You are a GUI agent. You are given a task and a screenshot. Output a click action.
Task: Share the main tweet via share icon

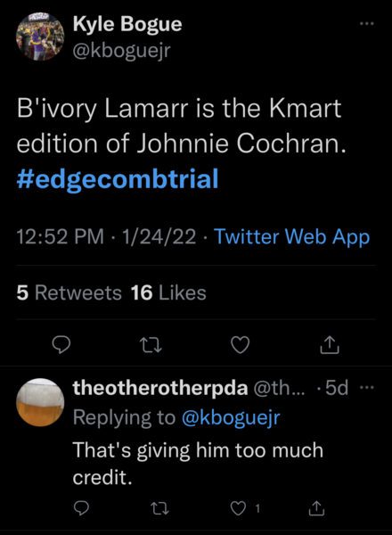point(330,345)
